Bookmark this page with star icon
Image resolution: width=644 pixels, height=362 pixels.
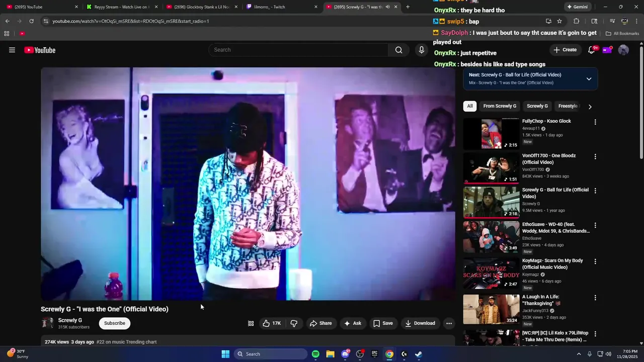[559, 21]
